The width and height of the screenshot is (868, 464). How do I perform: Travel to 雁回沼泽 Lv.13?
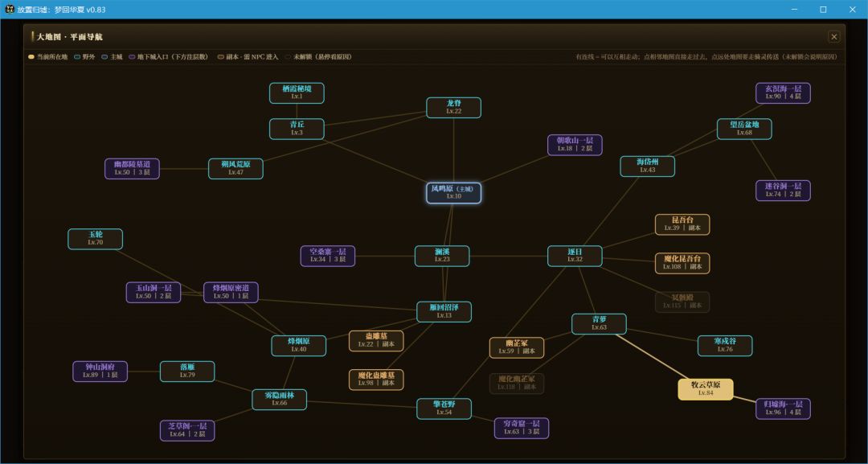(444, 312)
